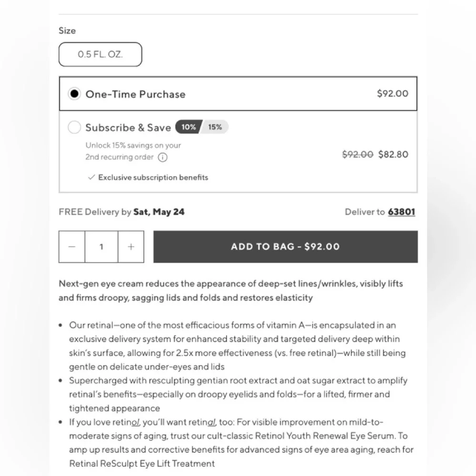Viewport: 476px width, 476px height.
Task: Click the Unlock 15% savings message
Action: (133, 151)
